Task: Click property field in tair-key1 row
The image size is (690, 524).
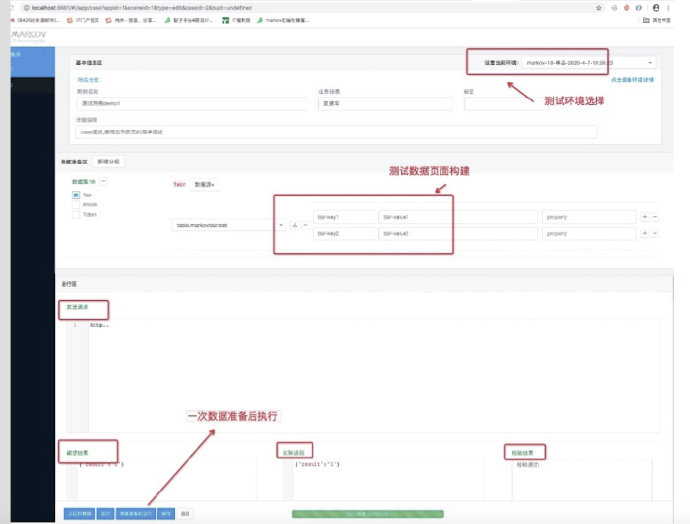Action: [589, 217]
